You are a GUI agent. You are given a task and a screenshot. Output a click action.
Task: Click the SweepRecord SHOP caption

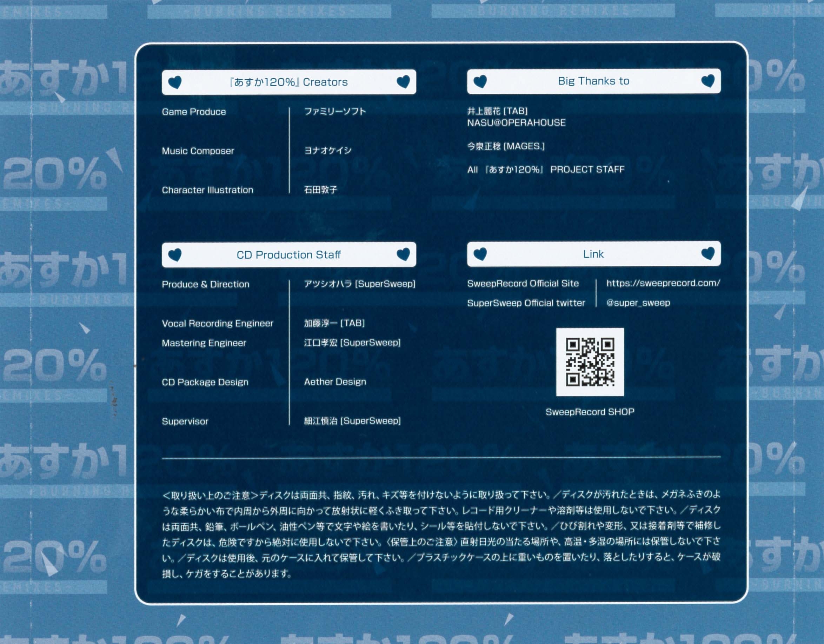click(x=590, y=412)
